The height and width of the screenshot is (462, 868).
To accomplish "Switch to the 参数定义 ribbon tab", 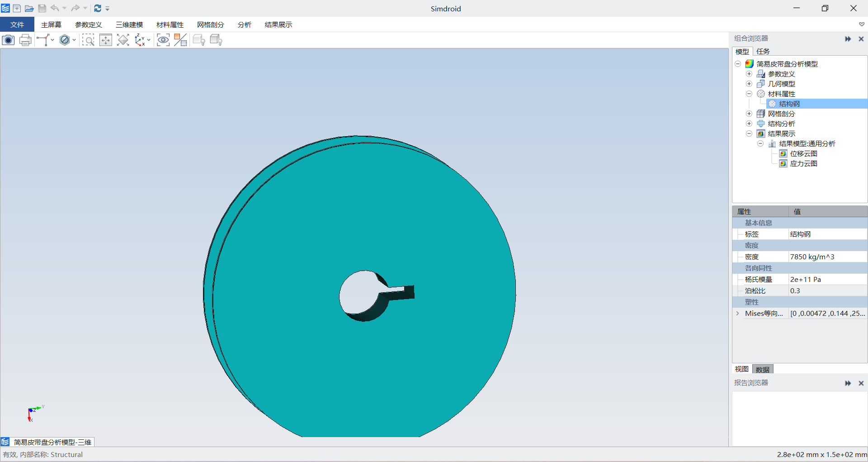I will point(88,24).
